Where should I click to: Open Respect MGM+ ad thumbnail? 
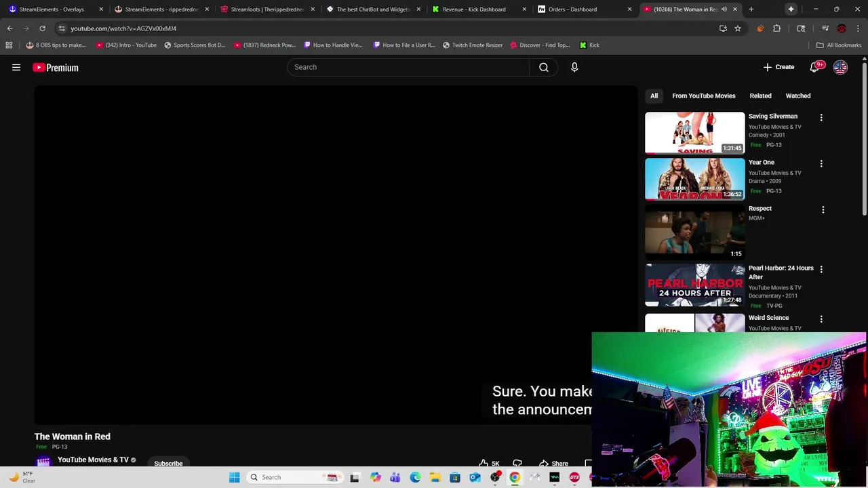tap(694, 232)
